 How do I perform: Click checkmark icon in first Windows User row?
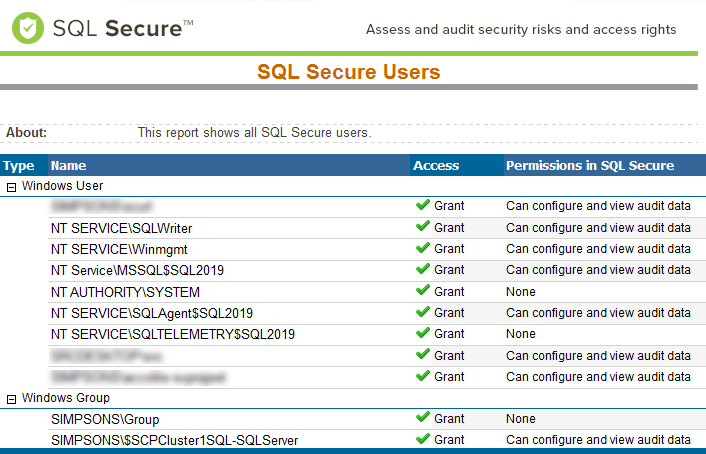423,205
